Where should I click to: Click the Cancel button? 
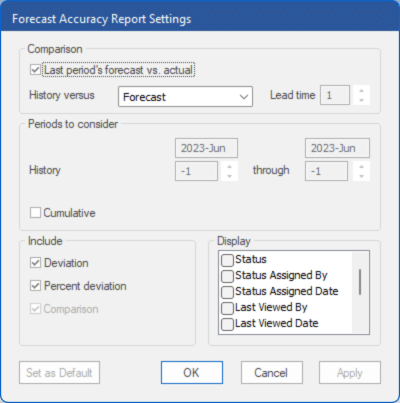(x=272, y=372)
